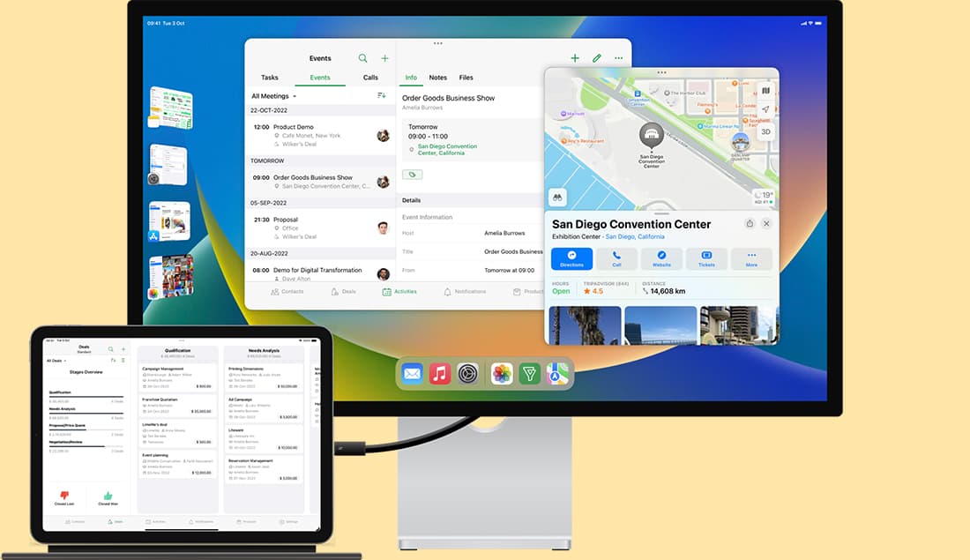
Task: Open the CRM app icon in the dock
Action: point(530,372)
